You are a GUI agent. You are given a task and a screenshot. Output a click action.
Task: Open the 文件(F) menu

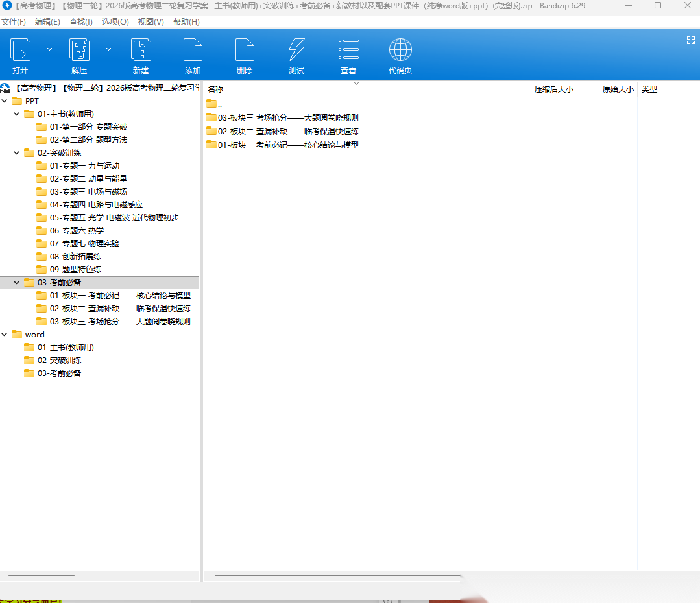(14, 22)
